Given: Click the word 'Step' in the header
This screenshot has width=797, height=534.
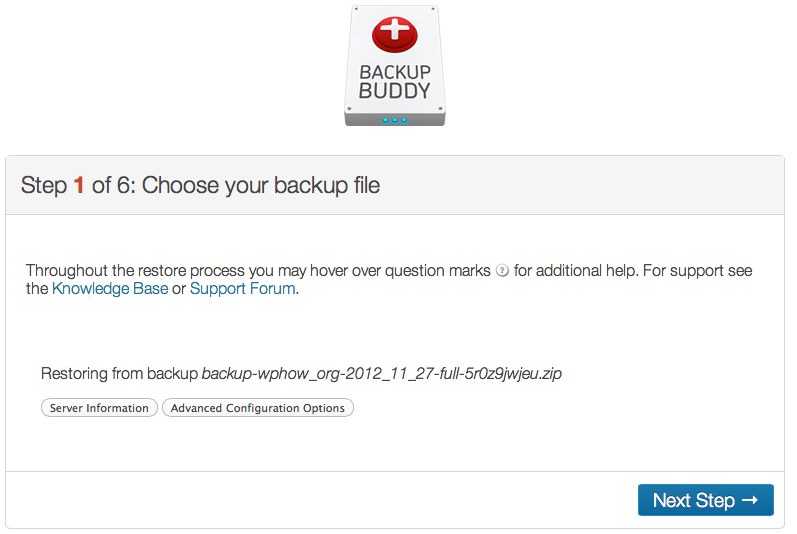Looking at the screenshot, I should pos(44,185).
